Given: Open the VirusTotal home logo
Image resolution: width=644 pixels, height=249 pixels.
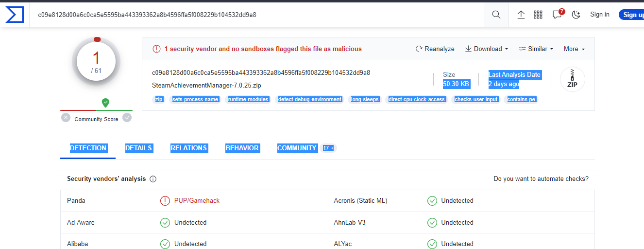Looking at the screenshot, I should point(15,15).
